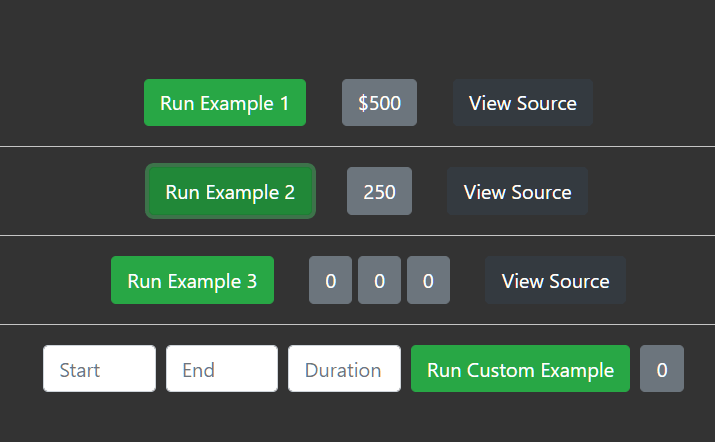Image resolution: width=715 pixels, height=442 pixels.
Task: Select the 250 counter badge
Action: [379, 192]
